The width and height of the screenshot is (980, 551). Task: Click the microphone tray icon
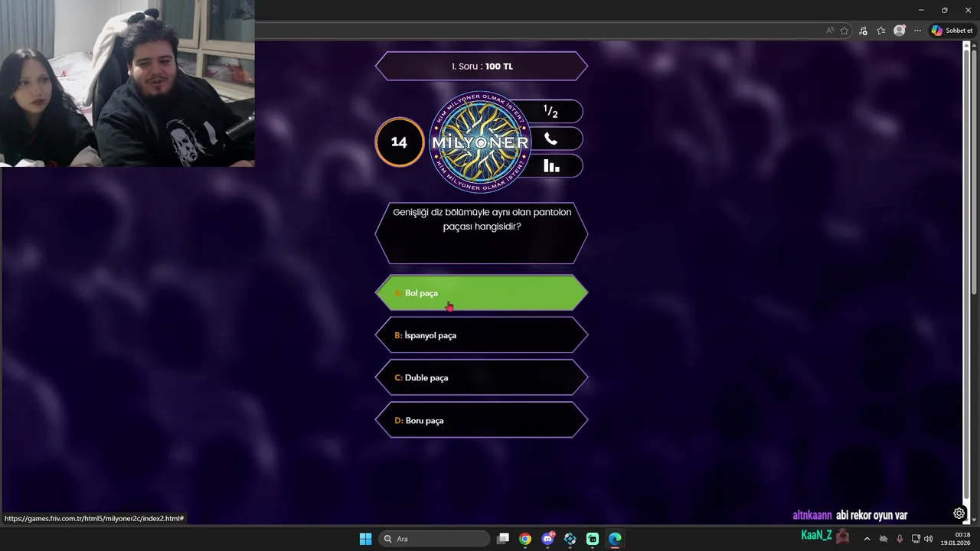point(900,539)
